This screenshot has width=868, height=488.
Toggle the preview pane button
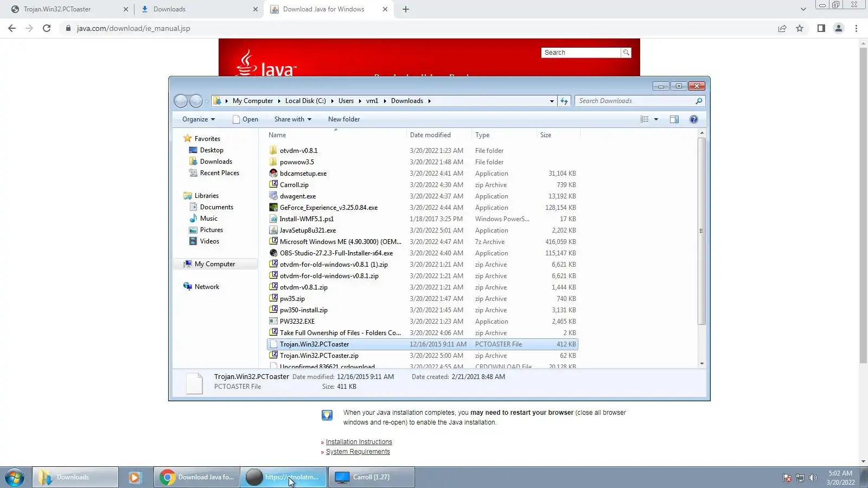pyautogui.click(x=674, y=119)
